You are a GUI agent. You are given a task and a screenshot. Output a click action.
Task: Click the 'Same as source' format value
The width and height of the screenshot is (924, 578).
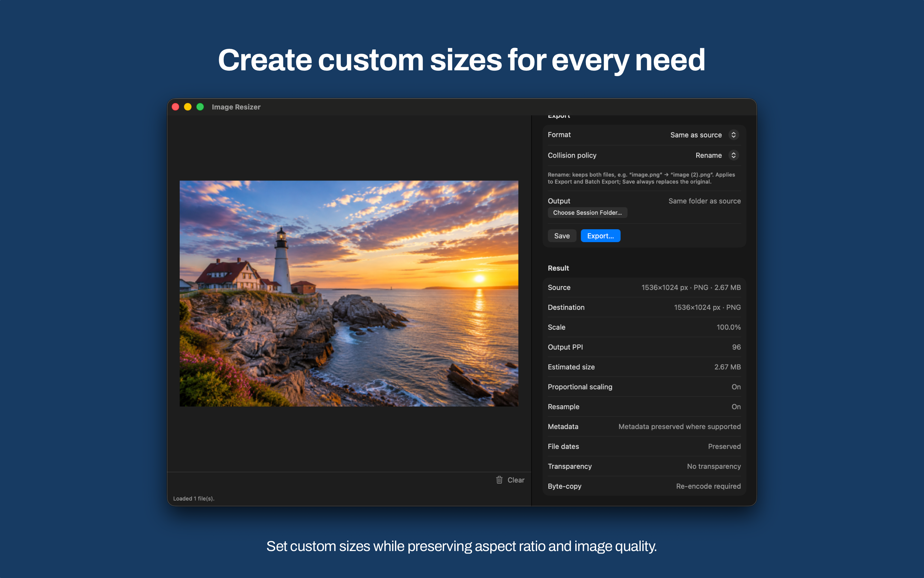click(696, 135)
